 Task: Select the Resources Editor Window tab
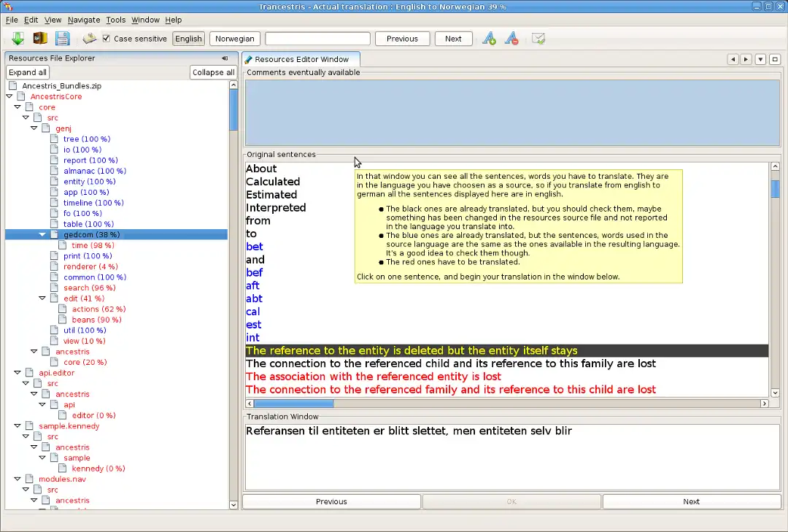(301, 59)
